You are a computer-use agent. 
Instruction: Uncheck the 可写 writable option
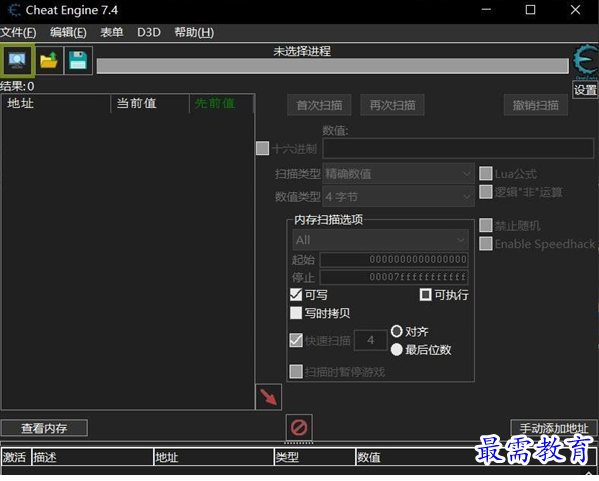(x=296, y=295)
